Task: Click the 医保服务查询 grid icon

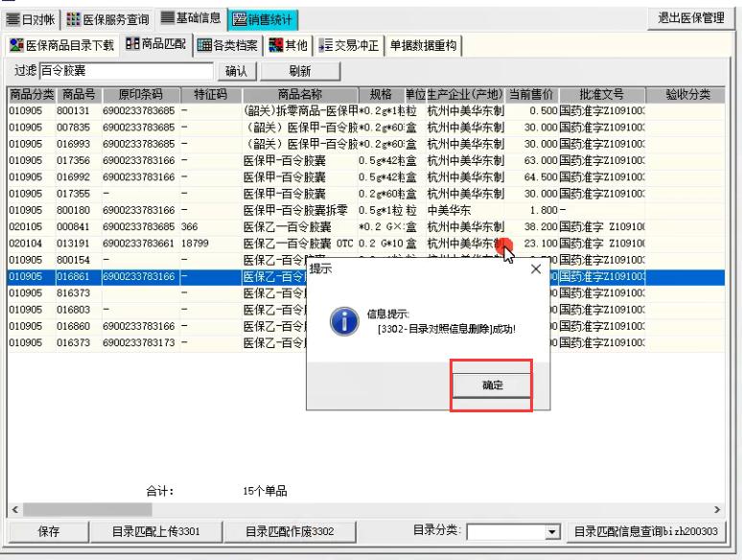Action: (x=74, y=19)
